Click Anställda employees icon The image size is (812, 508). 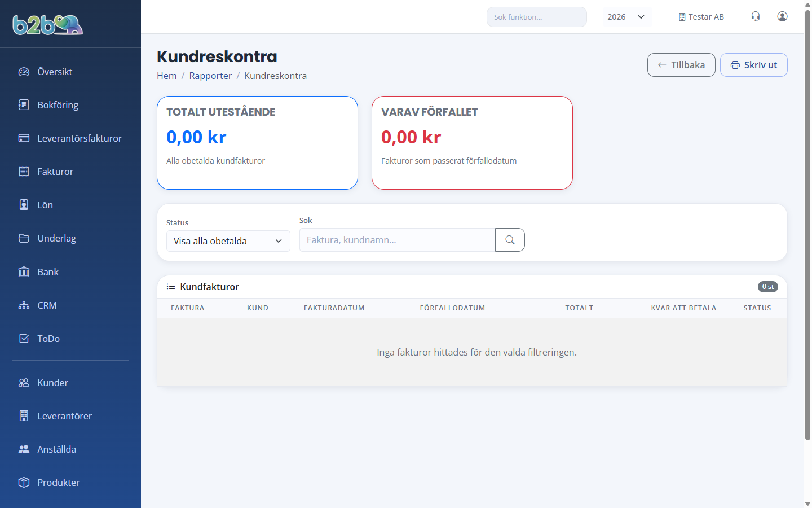click(24, 449)
